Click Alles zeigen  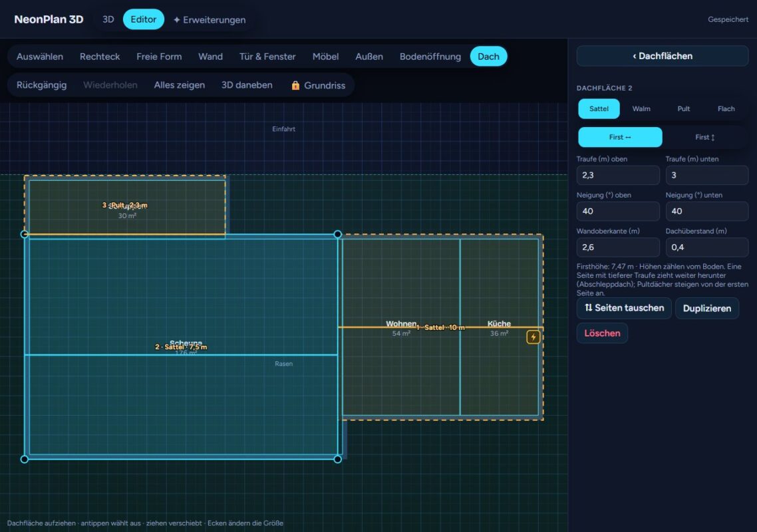pos(179,85)
